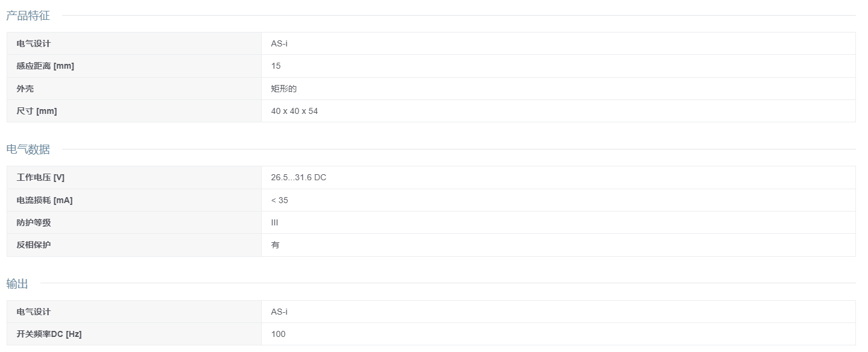Click the 电流损耗 [mA] row label
Image resolution: width=868 pixels, height=352 pixels.
coord(45,200)
